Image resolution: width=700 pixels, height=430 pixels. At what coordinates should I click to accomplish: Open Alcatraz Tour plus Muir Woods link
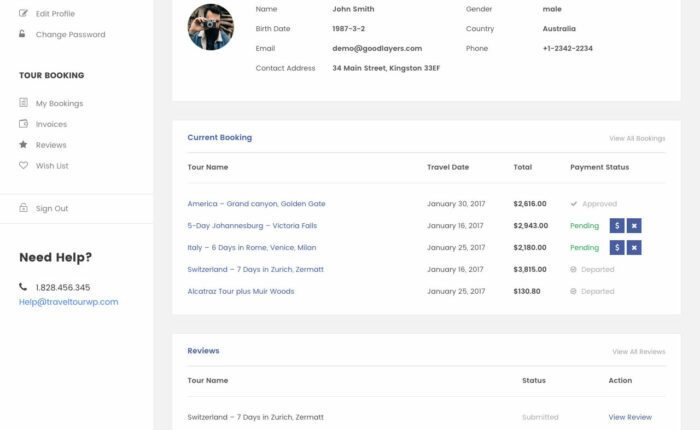click(240, 291)
